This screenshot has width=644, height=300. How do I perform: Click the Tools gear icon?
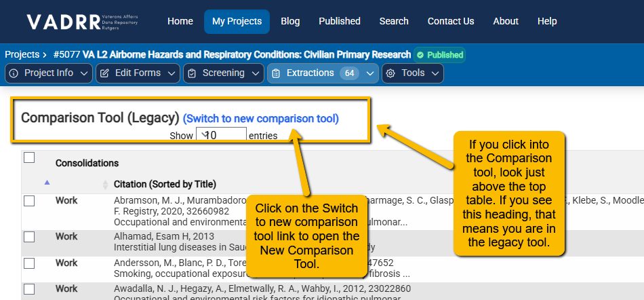(390, 73)
